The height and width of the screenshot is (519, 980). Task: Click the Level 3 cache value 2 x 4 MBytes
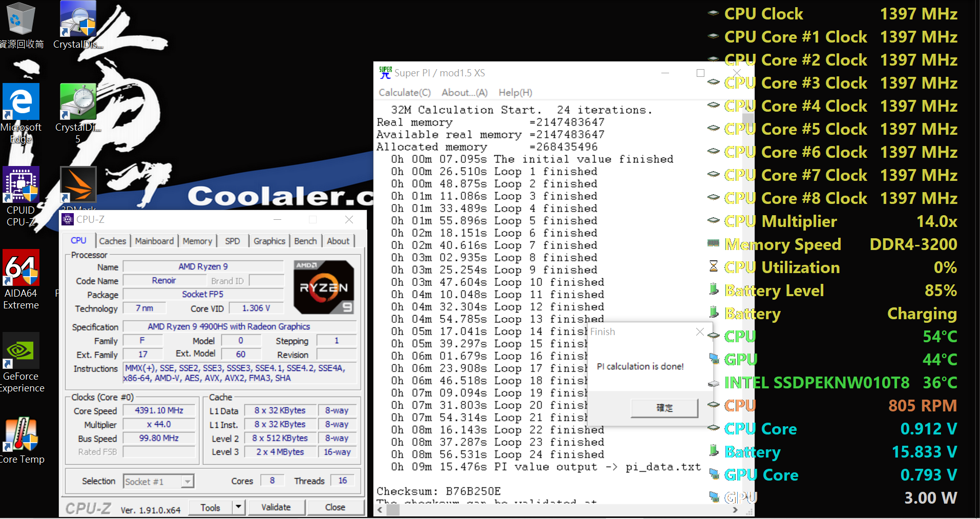click(x=280, y=452)
